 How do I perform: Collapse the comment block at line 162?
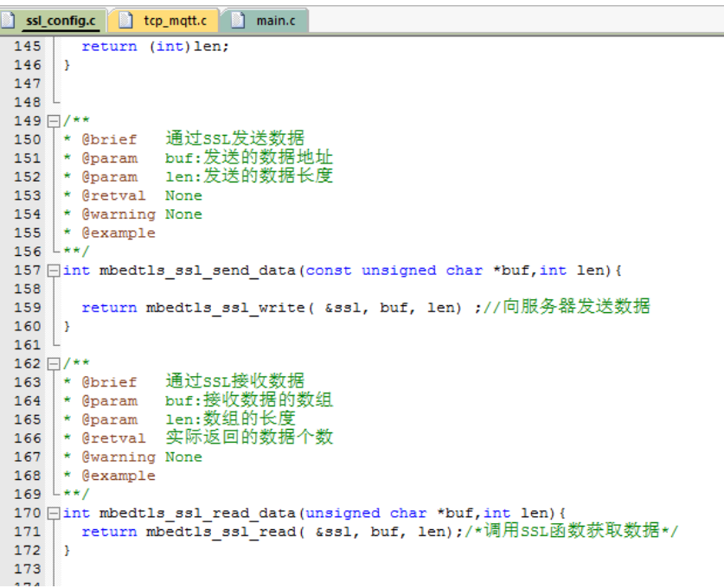tap(54, 364)
